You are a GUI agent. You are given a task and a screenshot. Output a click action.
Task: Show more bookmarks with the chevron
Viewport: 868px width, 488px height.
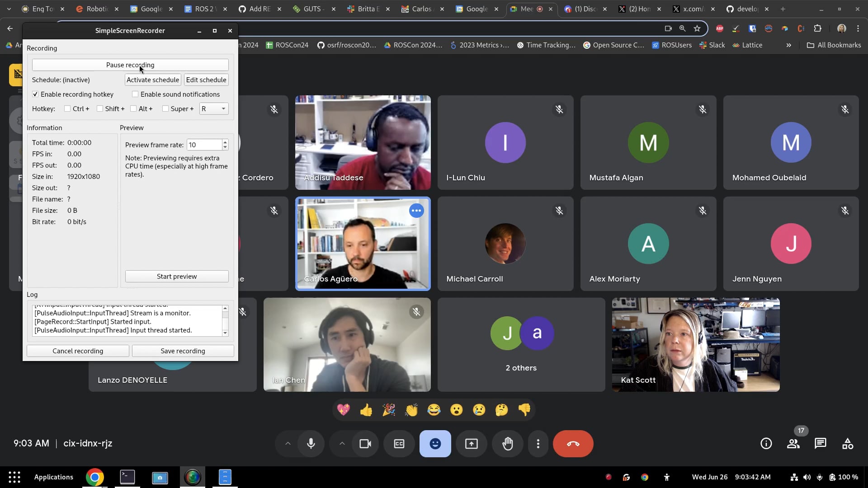click(x=789, y=45)
